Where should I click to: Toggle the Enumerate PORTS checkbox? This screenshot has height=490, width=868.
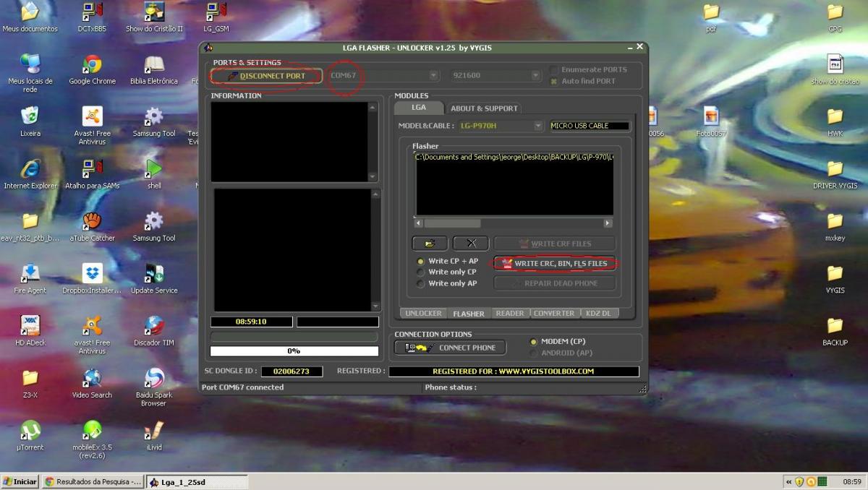(554, 69)
